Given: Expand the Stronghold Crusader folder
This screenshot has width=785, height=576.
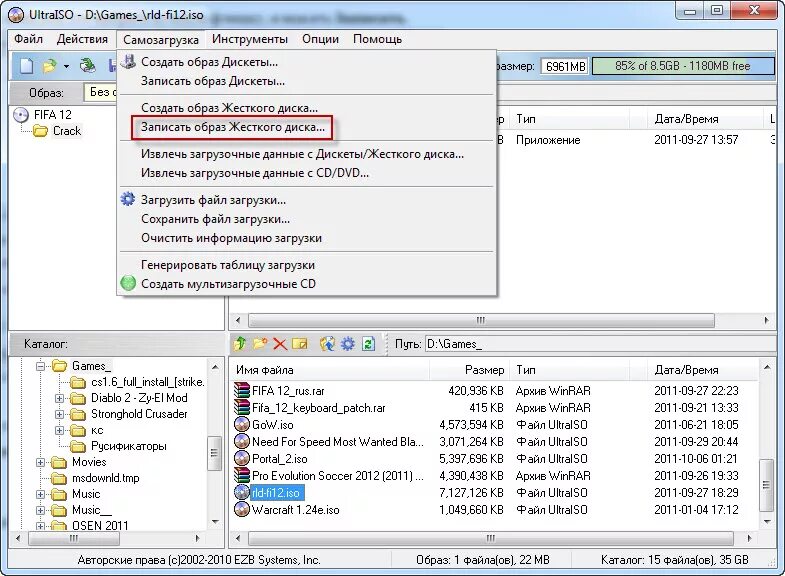Looking at the screenshot, I should point(60,414).
